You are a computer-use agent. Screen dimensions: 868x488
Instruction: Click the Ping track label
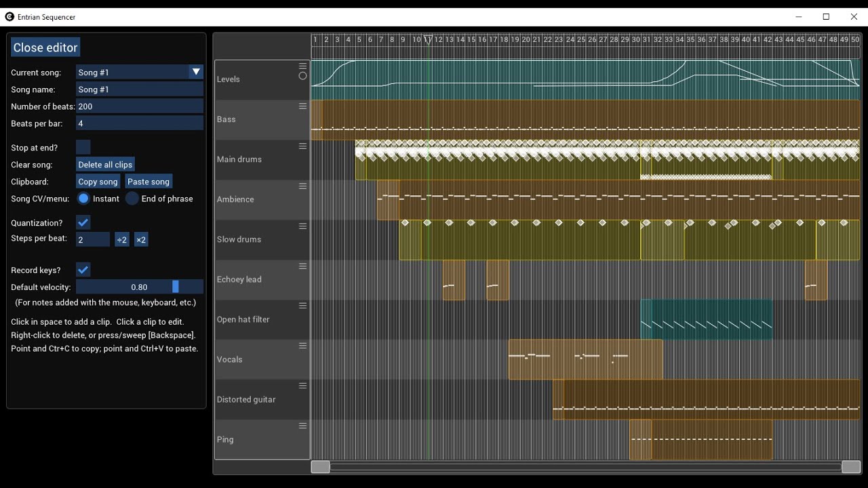click(x=225, y=439)
